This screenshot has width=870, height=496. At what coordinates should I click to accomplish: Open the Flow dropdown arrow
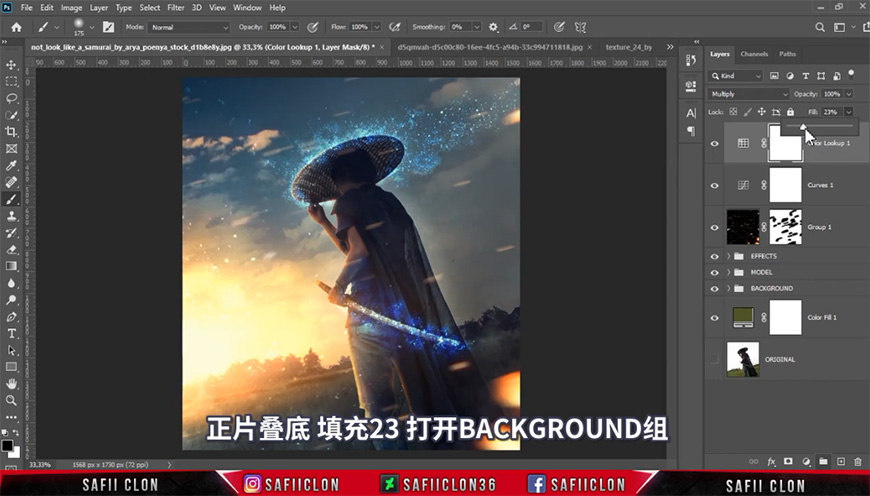click(377, 27)
